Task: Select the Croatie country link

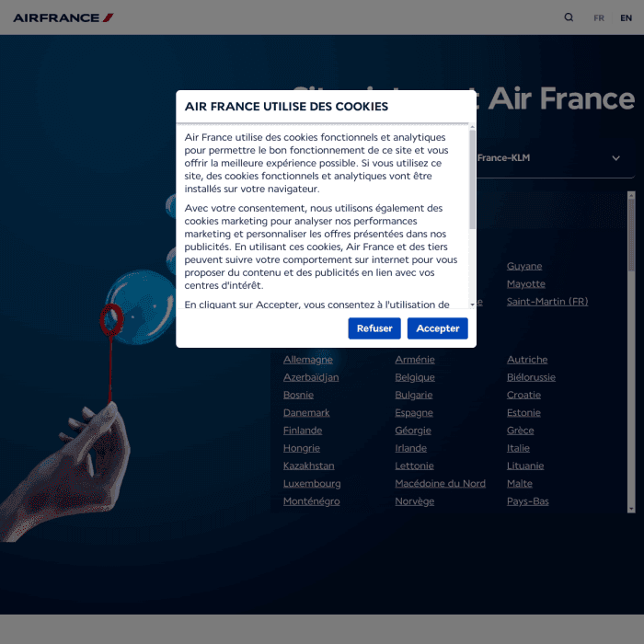Action: pyautogui.click(x=523, y=395)
